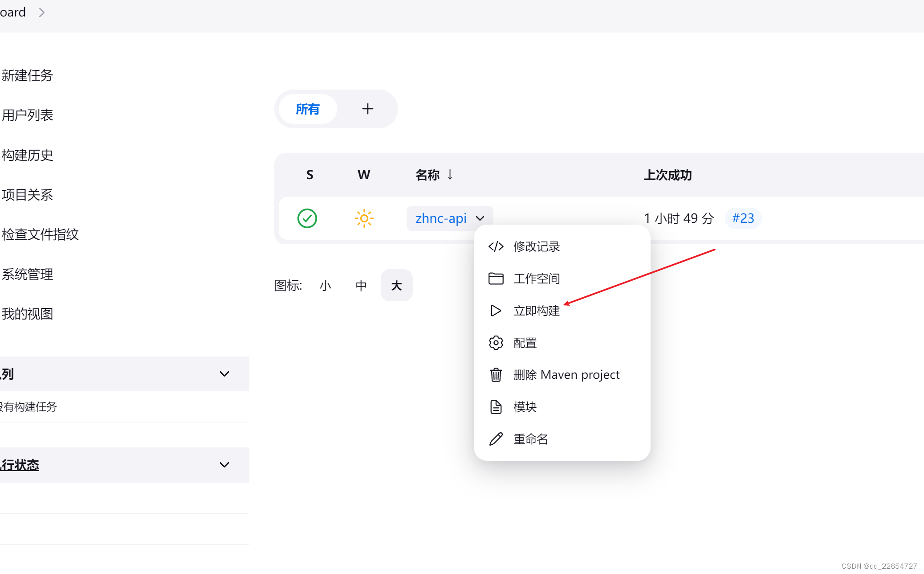Screen dimensions: 924x574
Task: Click the dashboard breadcrumb text at top
Action: 13,12
